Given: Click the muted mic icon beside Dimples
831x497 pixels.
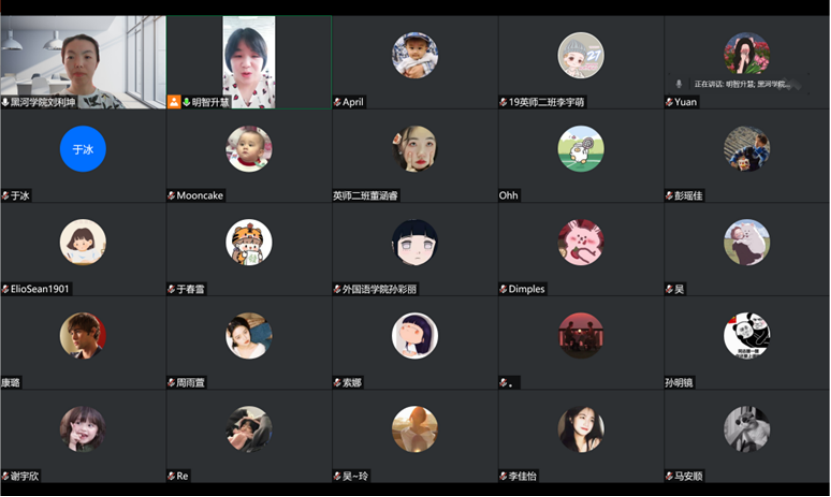Looking at the screenshot, I should pyautogui.click(x=503, y=289).
